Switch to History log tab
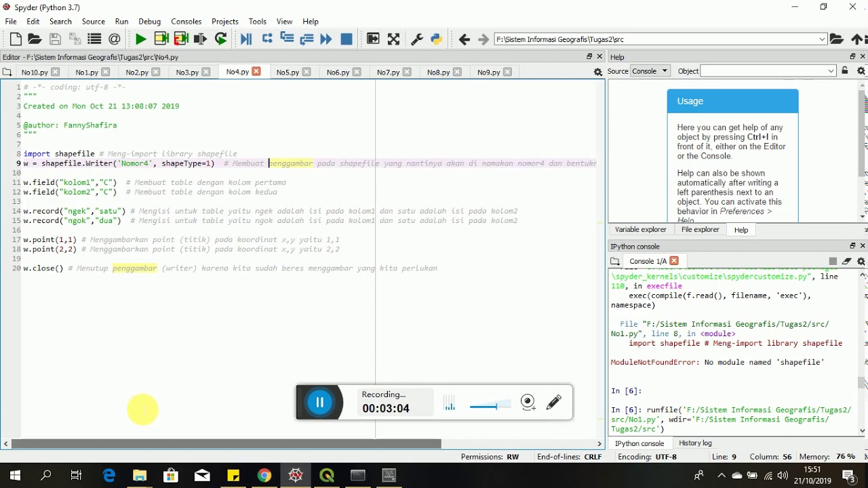 click(x=695, y=443)
